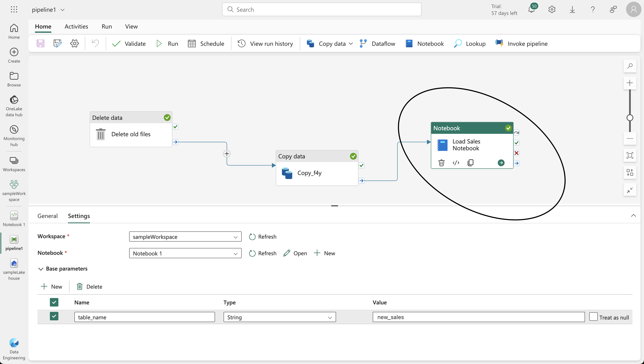Select the Home ribbon tab
Image resolution: width=644 pixels, height=364 pixels.
[43, 26]
